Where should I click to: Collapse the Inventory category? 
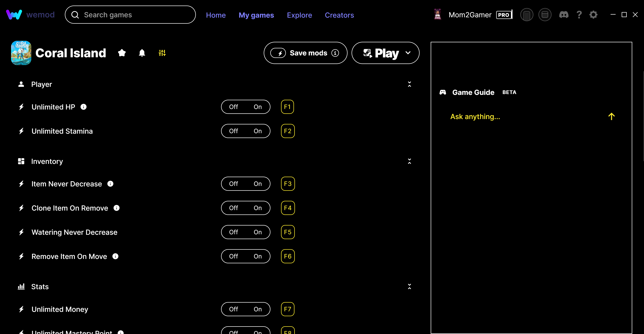pos(409,161)
